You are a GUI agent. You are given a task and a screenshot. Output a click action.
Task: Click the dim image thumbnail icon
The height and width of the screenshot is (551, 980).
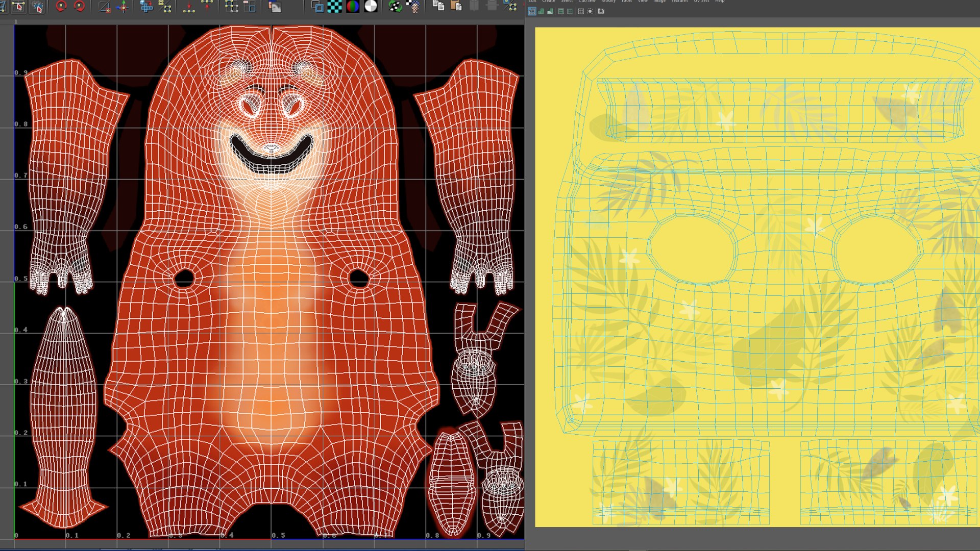click(275, 7)
